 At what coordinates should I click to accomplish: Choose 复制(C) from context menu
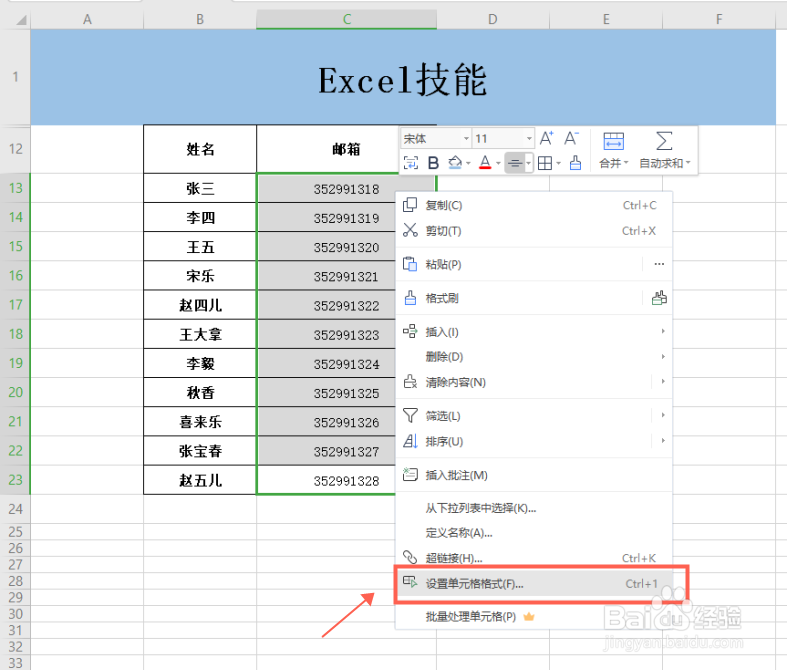click(x=534, y=205)
